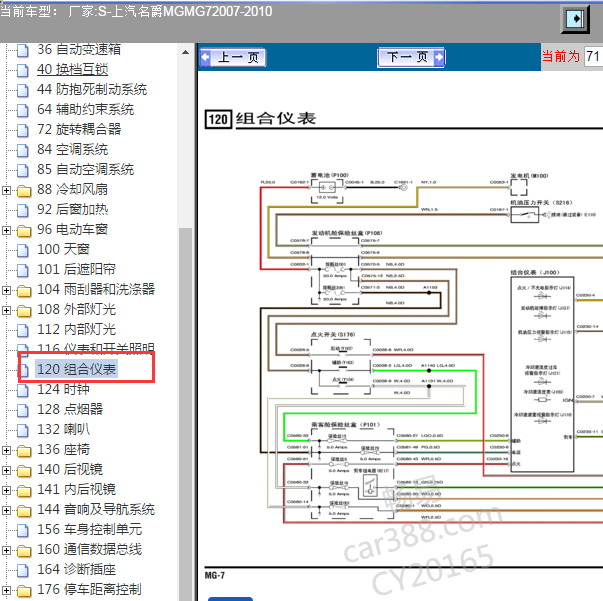Click folder icon beside 108 外部灯光
Image resolution: width=603 pixels, height=601 pixels.
point(24,311)
